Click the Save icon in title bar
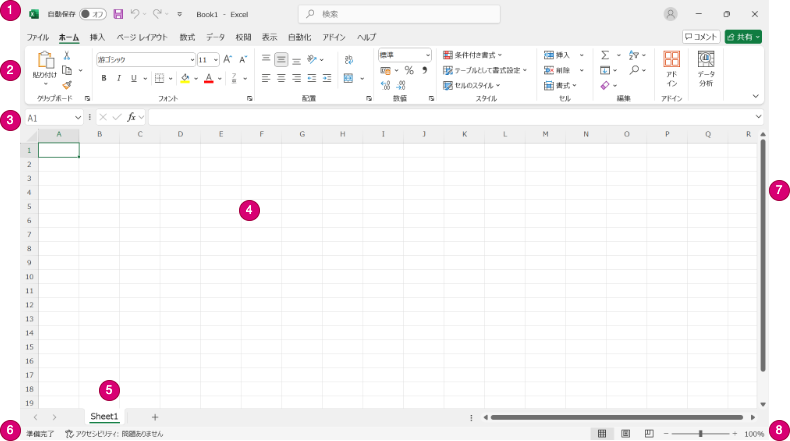Viewport: 790px width, 441px height. click(118, 15)
